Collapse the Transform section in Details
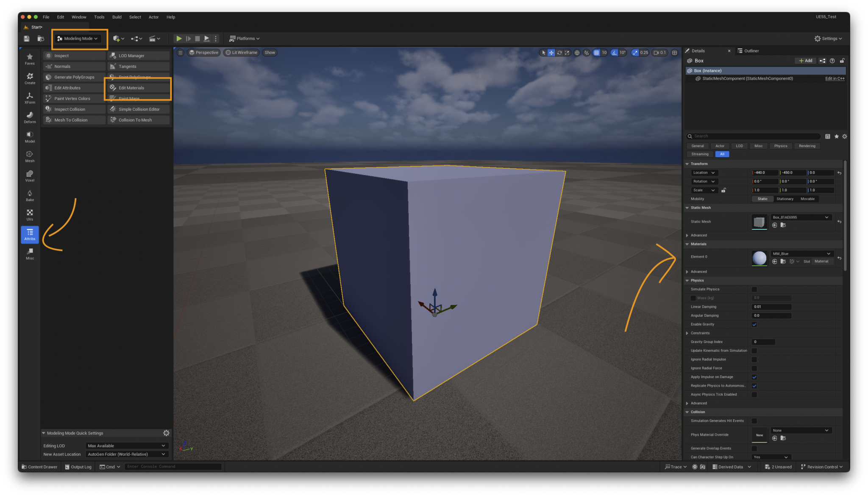This screenshot has width=868, height=496. coord(687,164)
